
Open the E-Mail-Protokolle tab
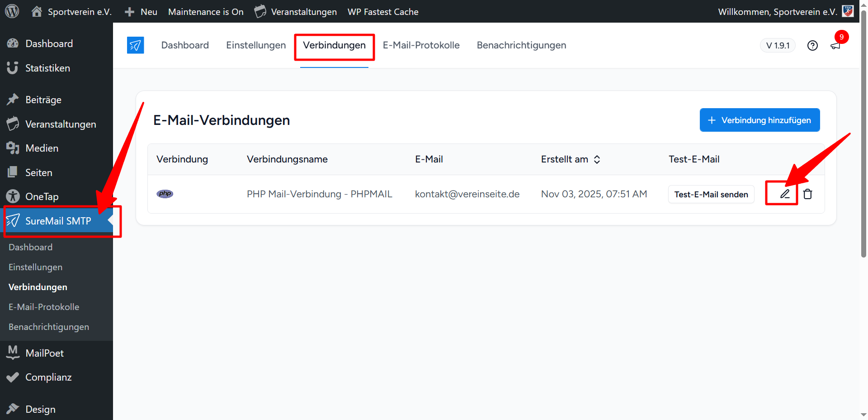pos(421,45)
